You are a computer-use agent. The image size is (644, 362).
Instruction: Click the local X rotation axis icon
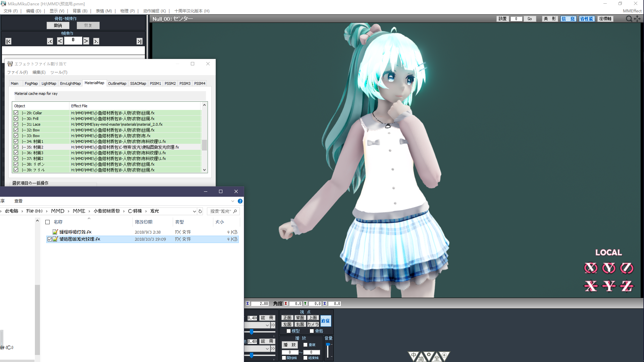[x=591, y=268]
